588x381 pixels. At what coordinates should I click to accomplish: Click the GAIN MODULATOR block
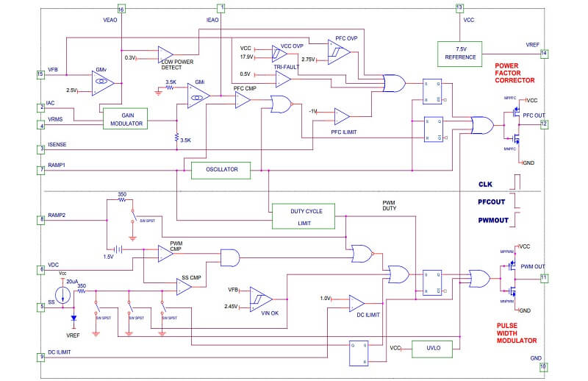(125, 119)
